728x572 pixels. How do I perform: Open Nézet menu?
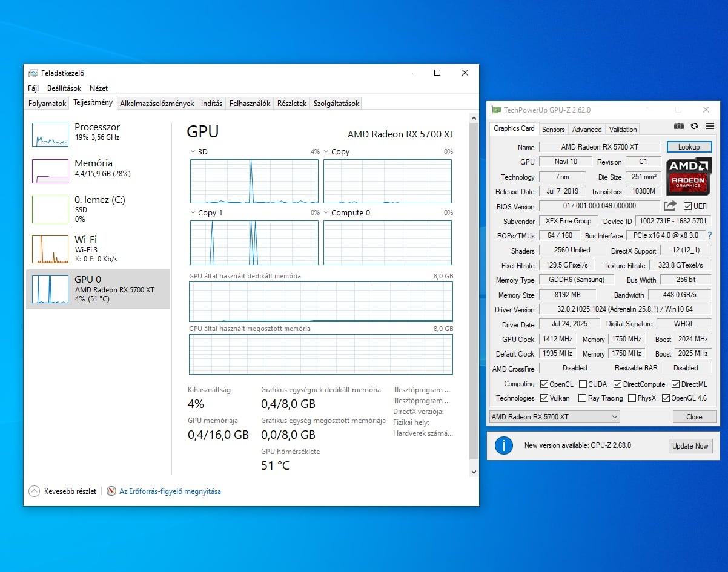[99, 88]
